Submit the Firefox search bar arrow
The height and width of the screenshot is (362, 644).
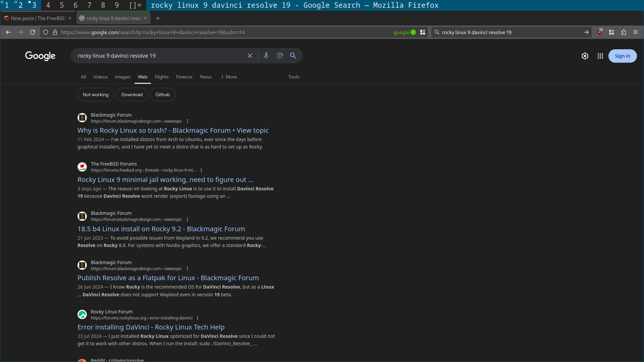[x=586, y=32]
